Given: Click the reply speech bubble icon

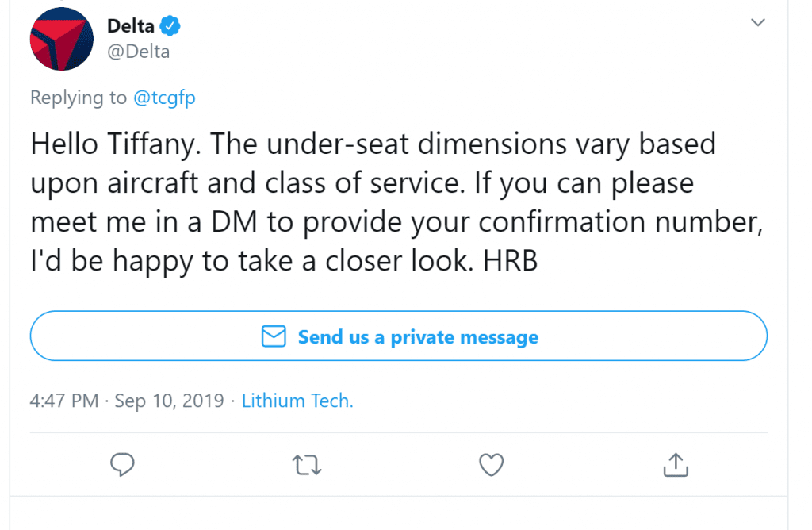Looking at the screenshot, I should (122, 464).
